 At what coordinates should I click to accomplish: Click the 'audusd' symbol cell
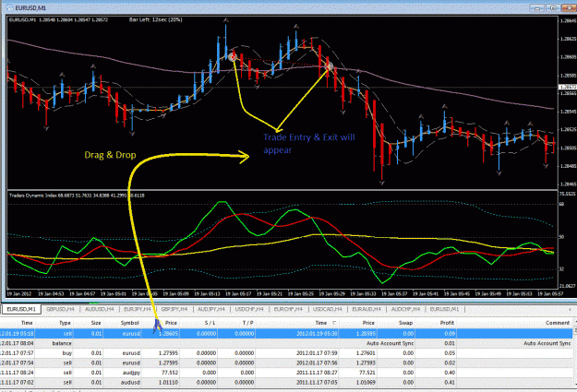click(131, 383)
